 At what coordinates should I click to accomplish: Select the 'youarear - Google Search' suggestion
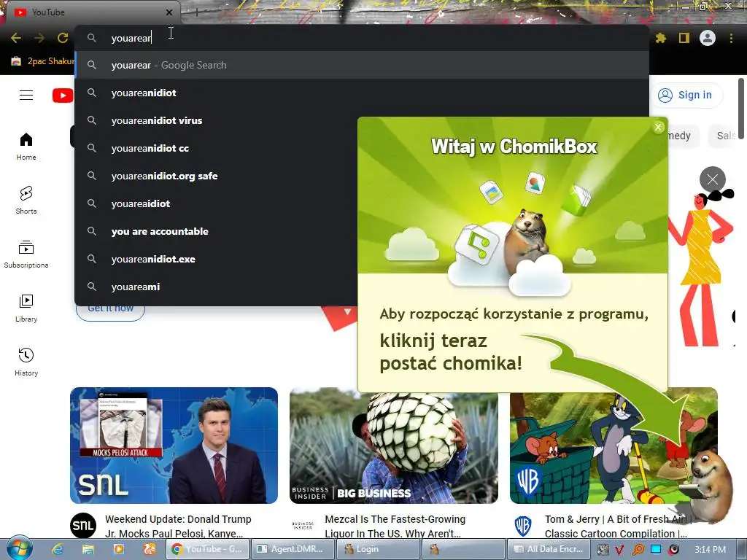point(362,65)
